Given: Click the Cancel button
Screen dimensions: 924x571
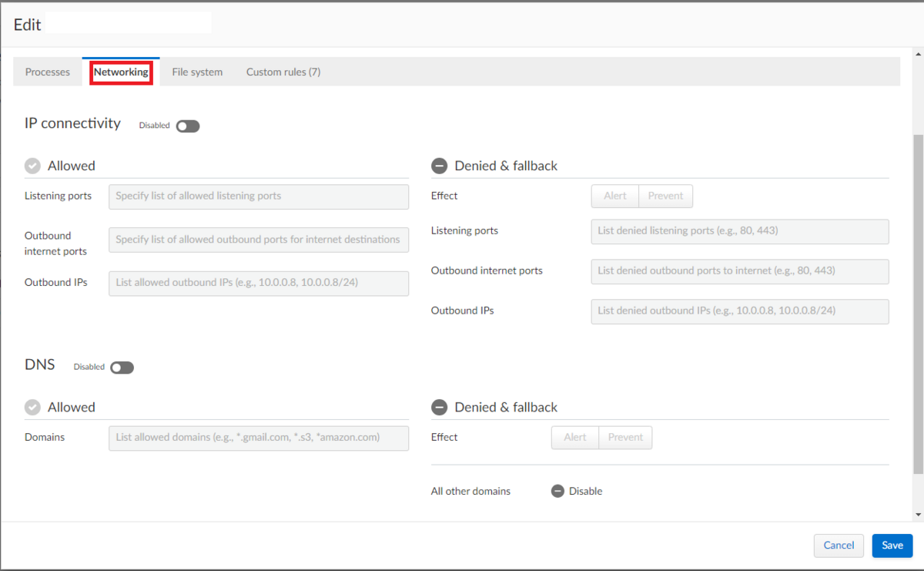Looking at the screenshot, I should pos(839,545).
